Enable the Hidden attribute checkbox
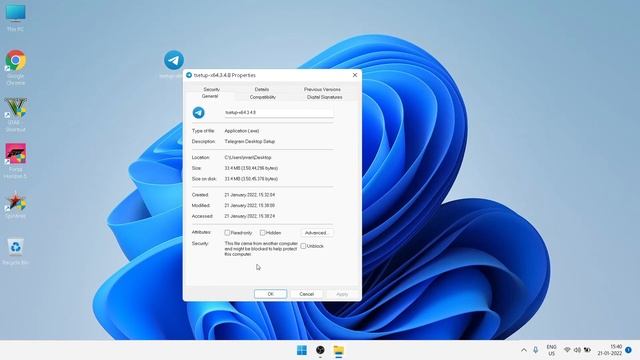640x360 pixels. 262,233
